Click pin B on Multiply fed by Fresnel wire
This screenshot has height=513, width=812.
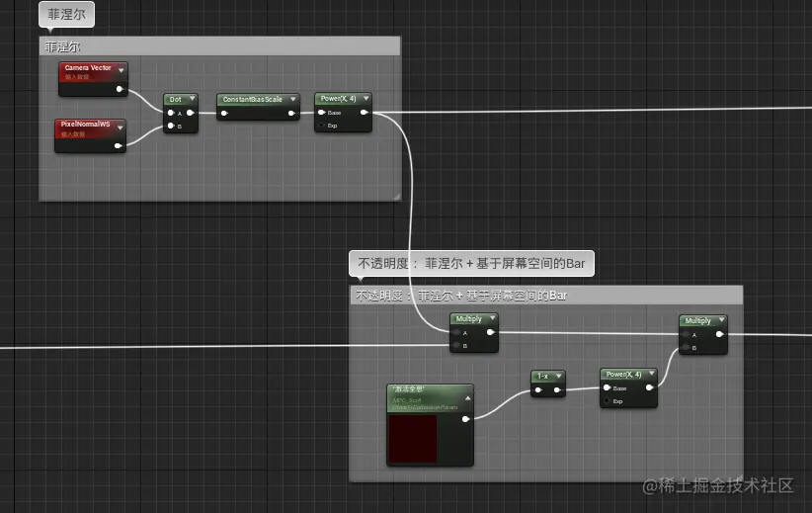click(x=456, y=346)
